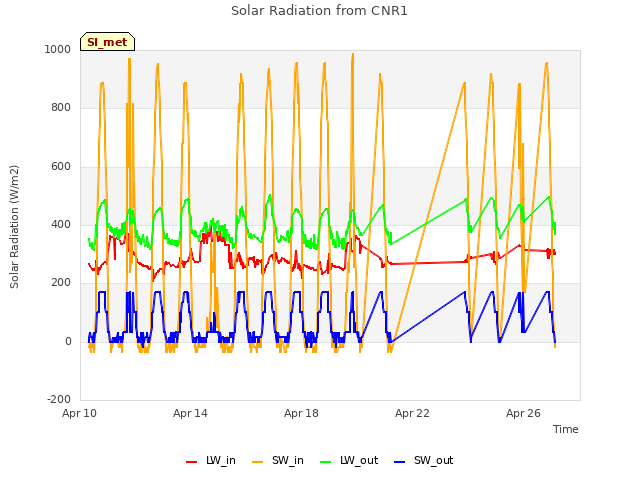Image resolution: width=640 pixels, height=480 pixels.
Task: Click the 'Apr 26' x-axis tick label
Action: [x=523, y=413]
